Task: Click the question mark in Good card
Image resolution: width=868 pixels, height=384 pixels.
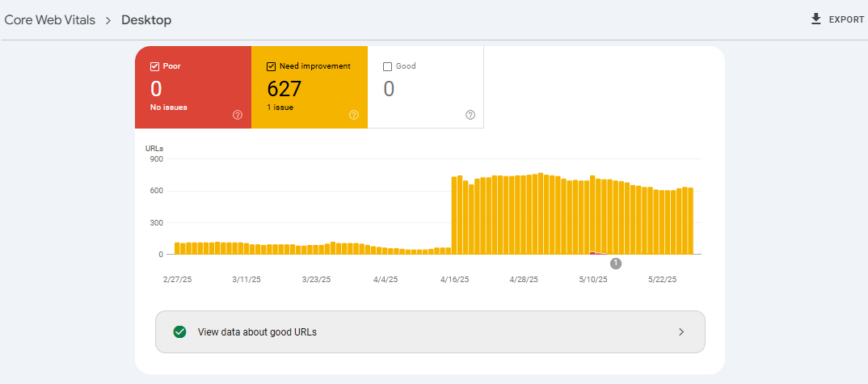Action: (470, 115)
